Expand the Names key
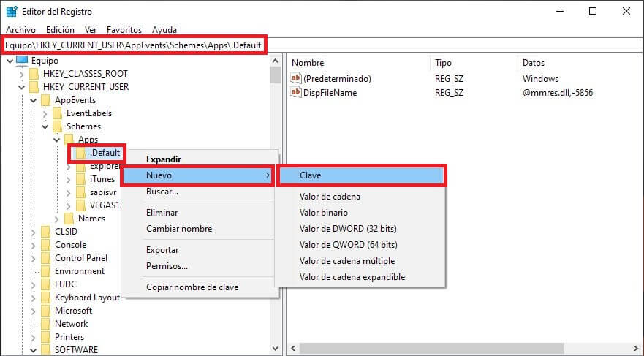This screenshot has width=644, height=356. click(x=57, y=219)
